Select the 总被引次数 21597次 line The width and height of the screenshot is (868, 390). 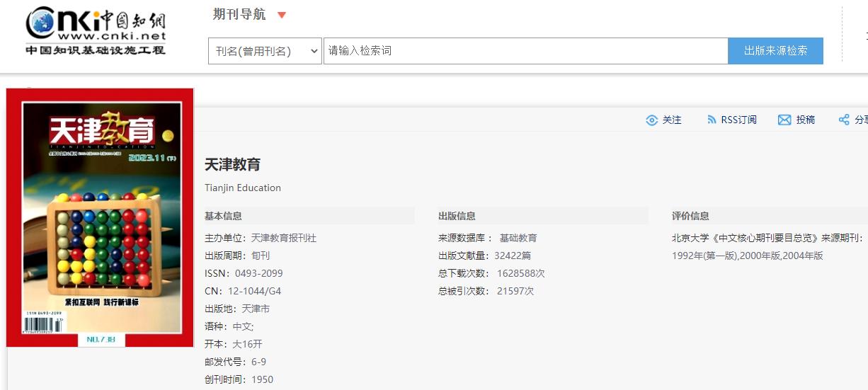click(486, 291)
